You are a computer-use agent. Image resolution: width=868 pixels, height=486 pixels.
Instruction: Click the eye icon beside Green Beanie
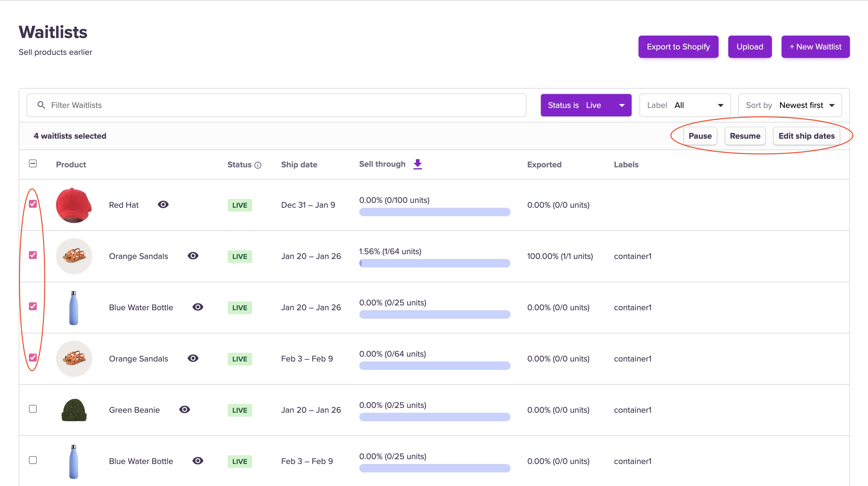(184, 409)
